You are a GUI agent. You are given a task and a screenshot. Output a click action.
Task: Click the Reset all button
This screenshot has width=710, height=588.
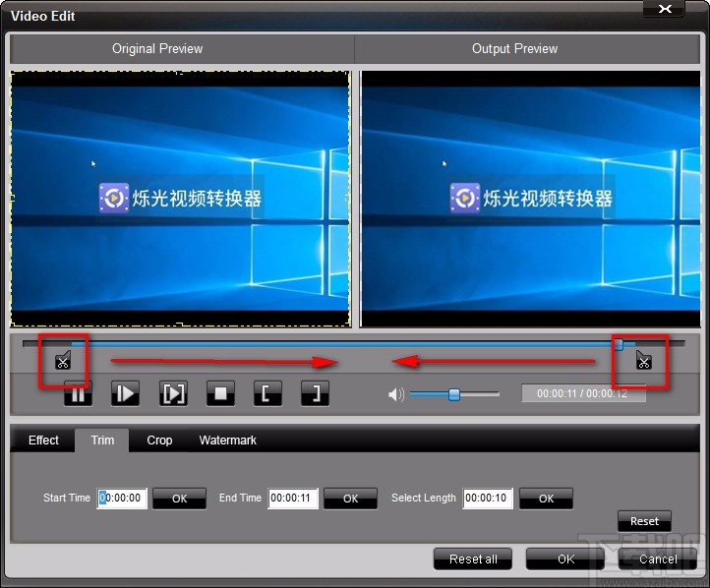(473, 559)
